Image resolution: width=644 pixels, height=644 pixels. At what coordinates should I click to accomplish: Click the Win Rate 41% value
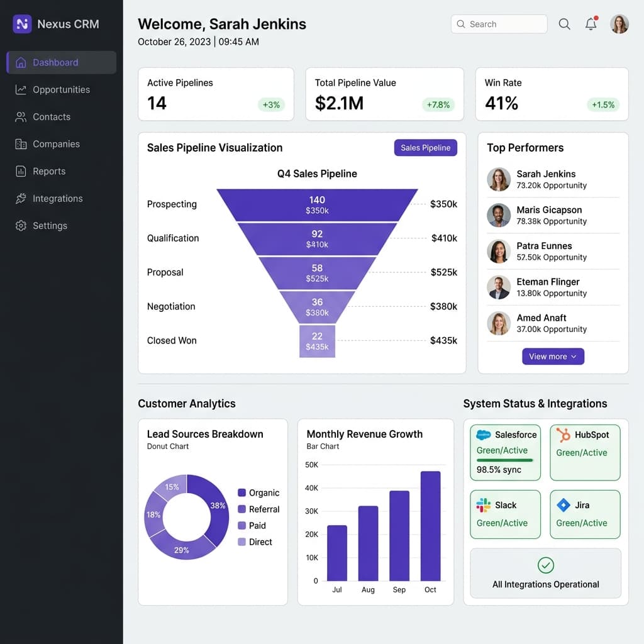coord(501,103)
